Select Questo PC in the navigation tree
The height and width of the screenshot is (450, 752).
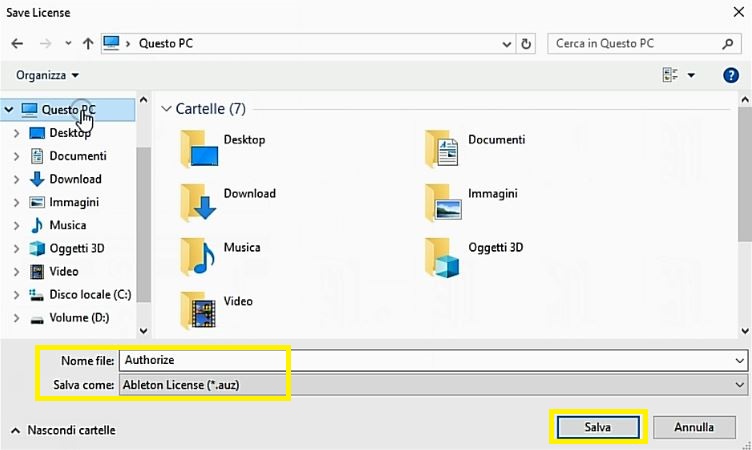tap(68, 110)
